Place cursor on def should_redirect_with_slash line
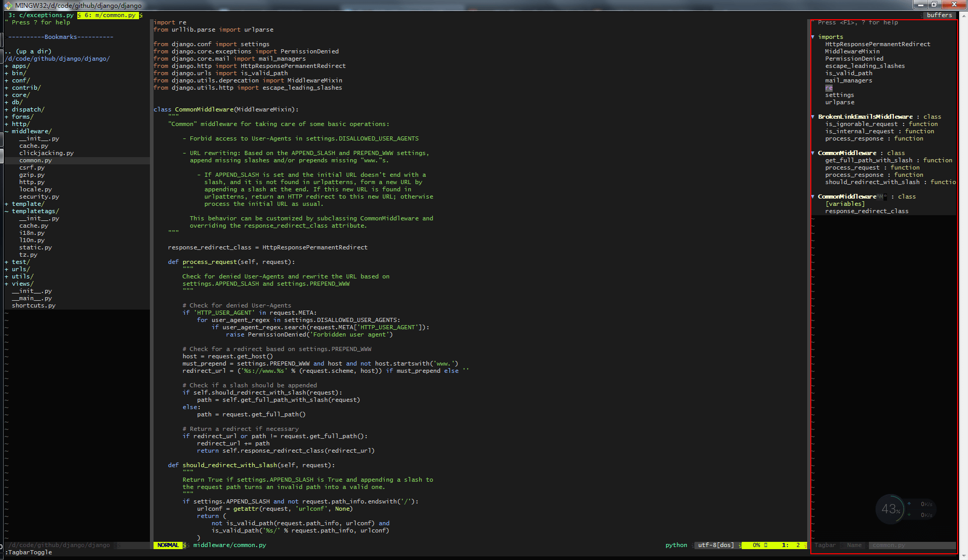Image resolution: width=968 pixels, height=560 pixels. [251, 465]
